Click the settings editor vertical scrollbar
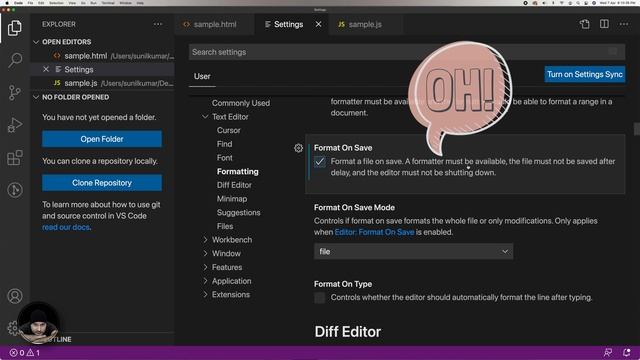Image resolution: width=640 pixels, height=360 pixels. (x=636, y=129)
